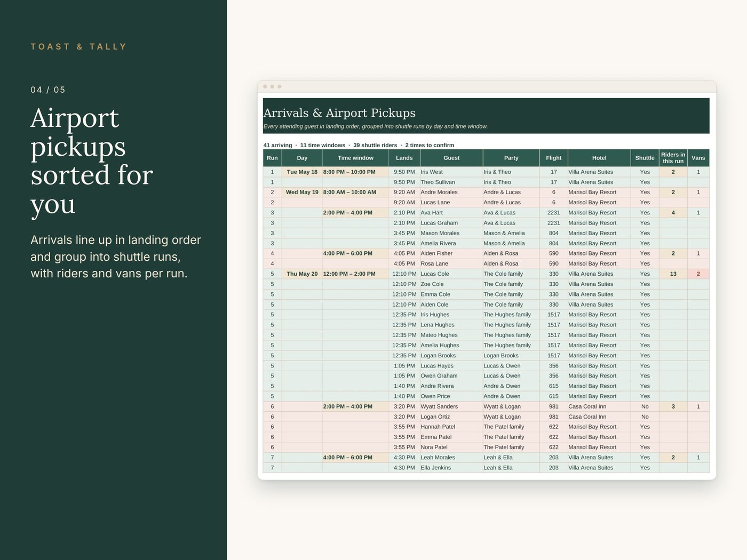Select the Hotel column header

coord(599,158)
